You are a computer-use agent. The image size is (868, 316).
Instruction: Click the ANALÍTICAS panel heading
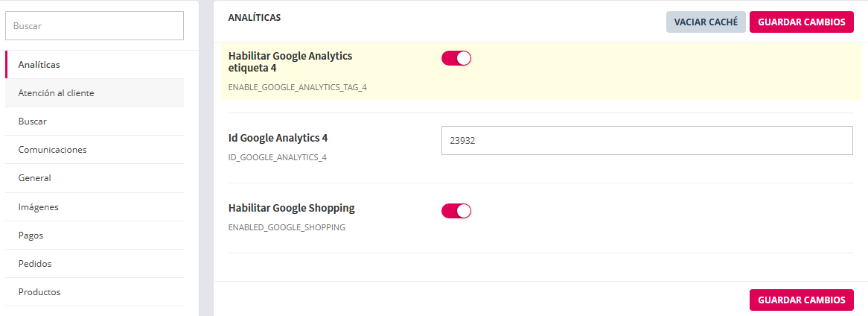click(x=255, y=17)
